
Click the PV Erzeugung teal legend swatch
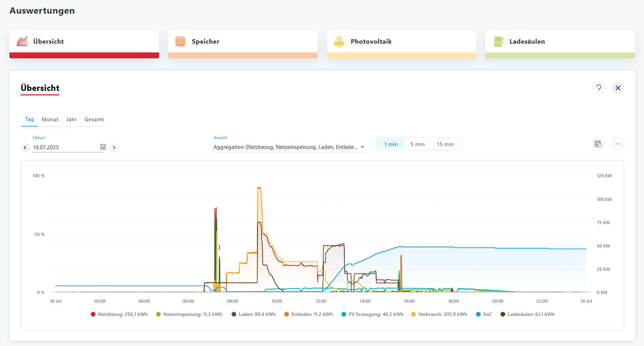pos(344,314)
